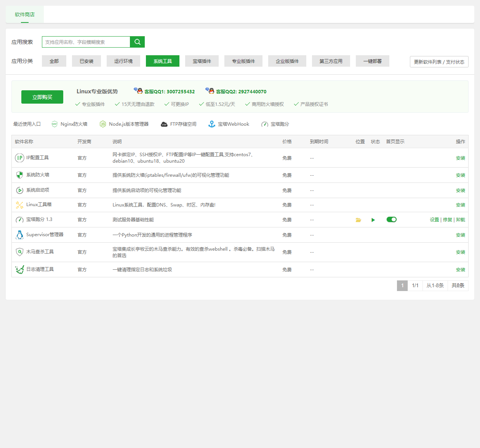Open FTP存储空间 recent shortcut
480x448 pixels.
pos(178,124)
